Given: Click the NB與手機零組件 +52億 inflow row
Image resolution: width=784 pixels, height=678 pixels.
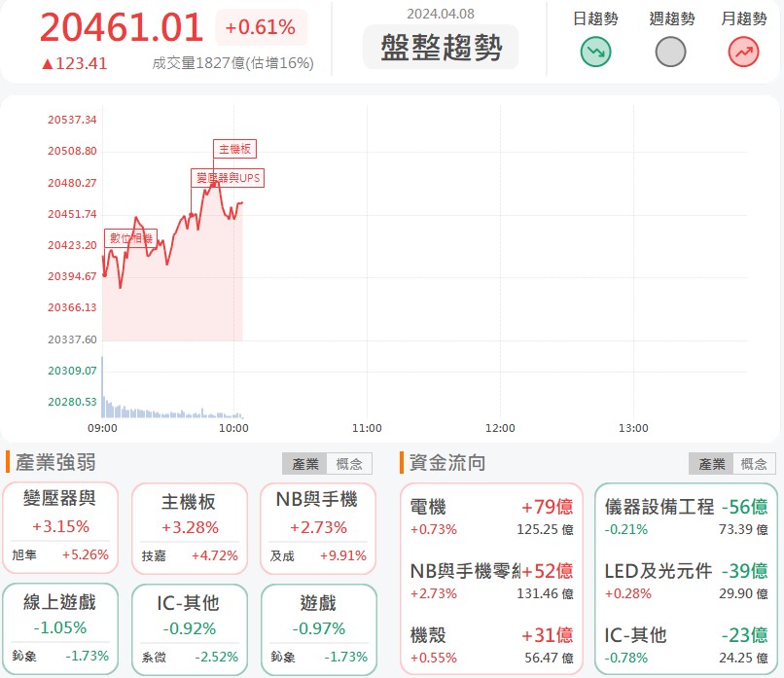Looking at the screenshot, I should (491, 582).
